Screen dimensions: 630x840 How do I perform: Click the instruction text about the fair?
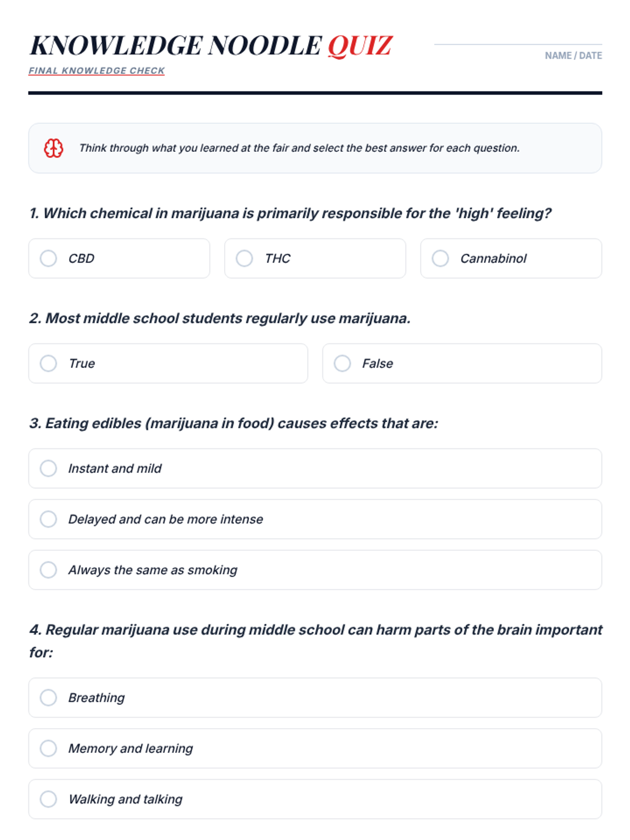tap(299, 148)
